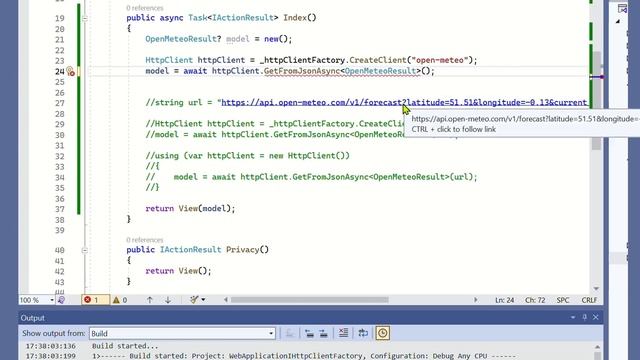The height and width of the screenshot is (360, 640).
Task: Click horizontal scrollbar left arrow
Action: (x=225, y=300)
